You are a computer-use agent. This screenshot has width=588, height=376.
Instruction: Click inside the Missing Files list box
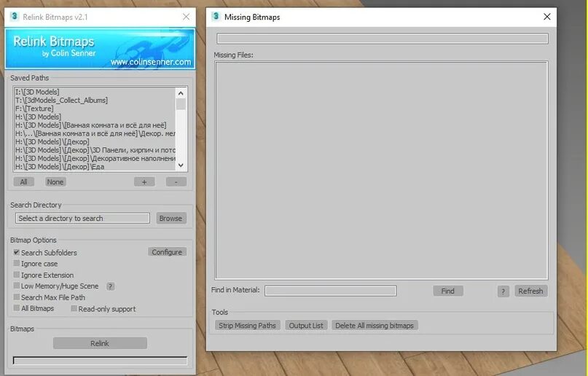(x=381, y=171)
